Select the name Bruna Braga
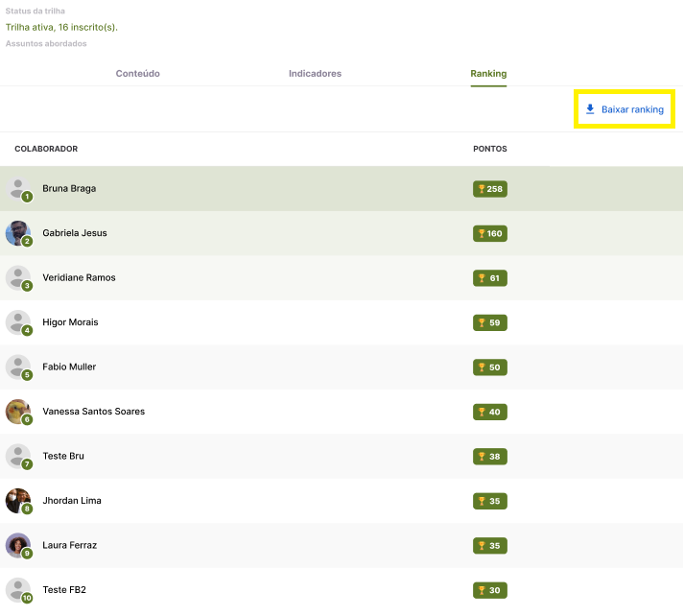Image resolution: width=684 pixels, height=616 pixels. point(69,188)
